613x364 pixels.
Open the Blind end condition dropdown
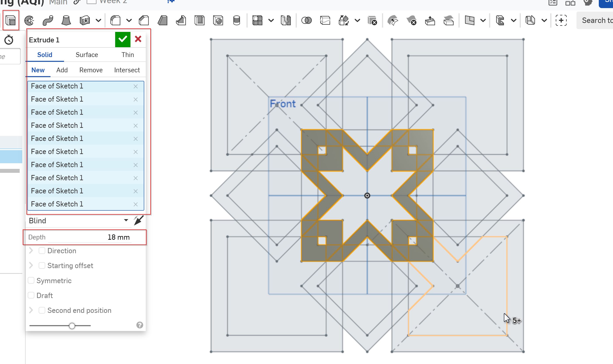coord(126,221)
